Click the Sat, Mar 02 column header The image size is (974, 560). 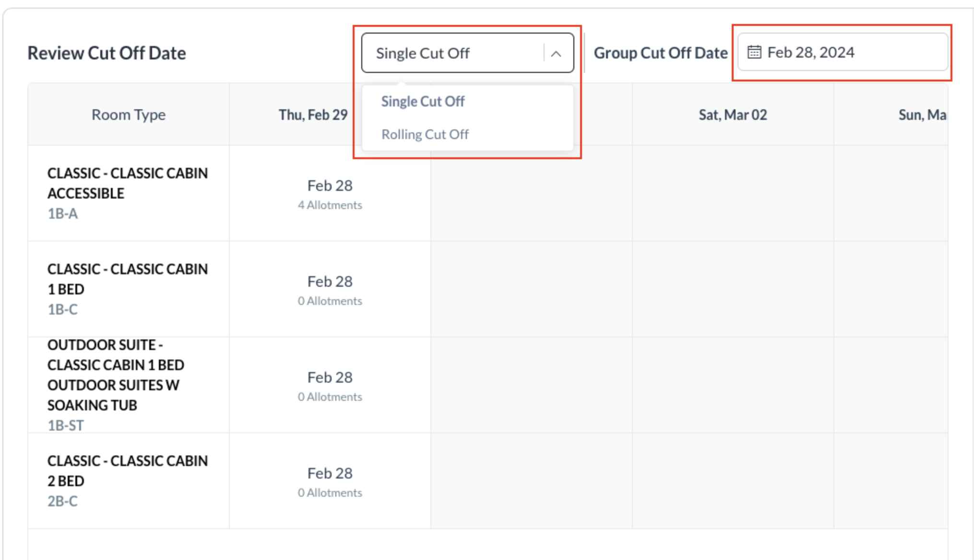click(733, 115)
